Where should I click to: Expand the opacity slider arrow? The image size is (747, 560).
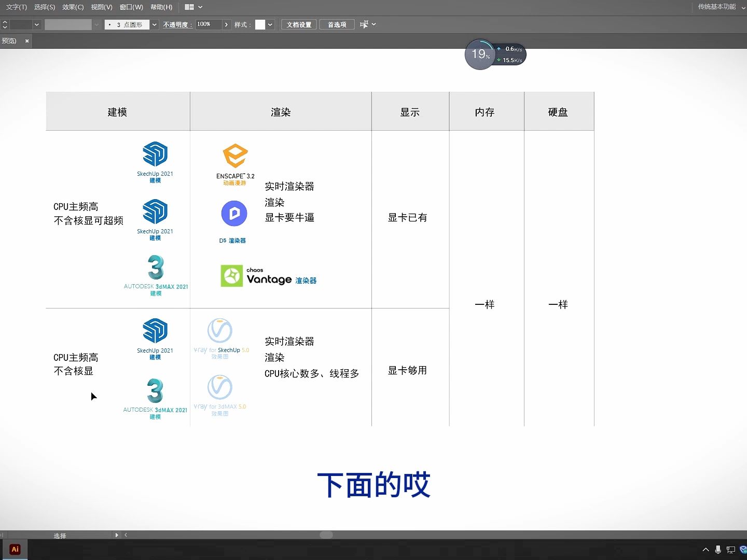coord(226,24)
